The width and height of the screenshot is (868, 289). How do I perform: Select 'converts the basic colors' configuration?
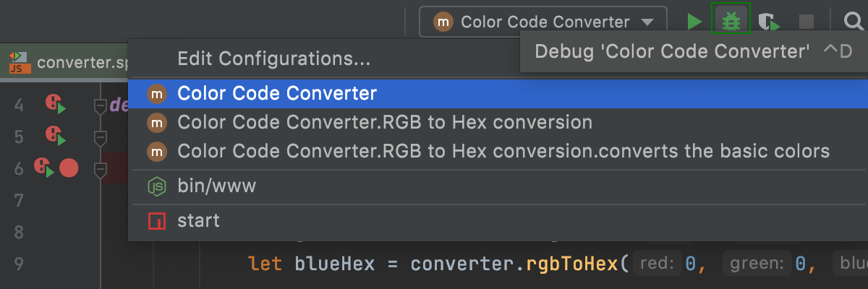click(x=503, y=152)
